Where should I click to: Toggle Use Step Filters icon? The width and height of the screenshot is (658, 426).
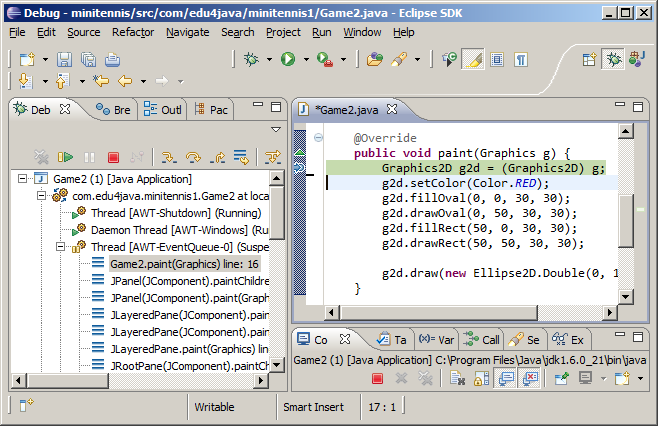[273, 157]
